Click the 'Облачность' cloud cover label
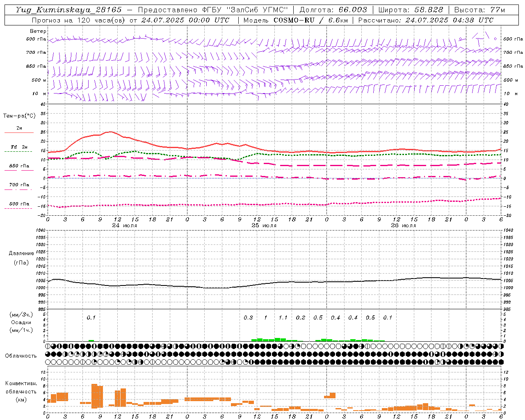 [x=21, y=356]
